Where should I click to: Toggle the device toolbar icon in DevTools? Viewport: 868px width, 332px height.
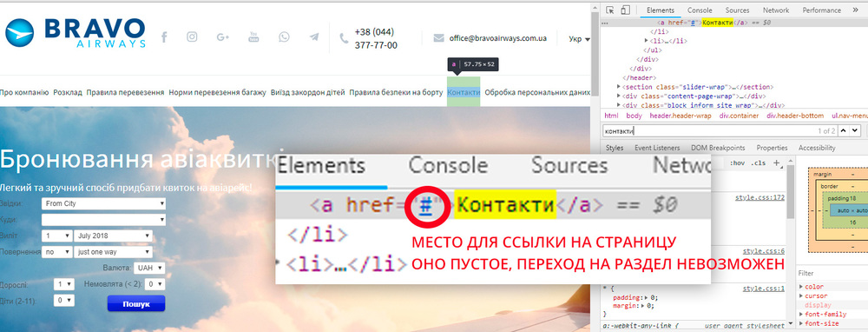coord(625,10)
